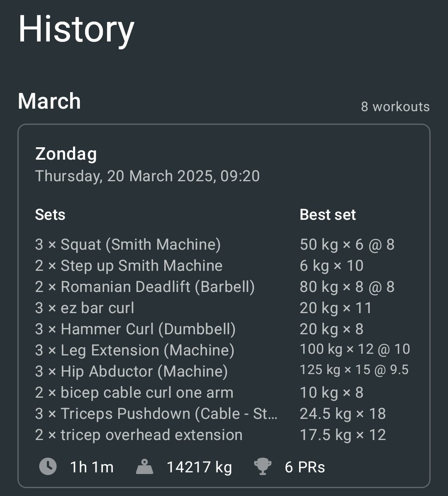Select the Step up Smith Machine entry

(129, 266)
